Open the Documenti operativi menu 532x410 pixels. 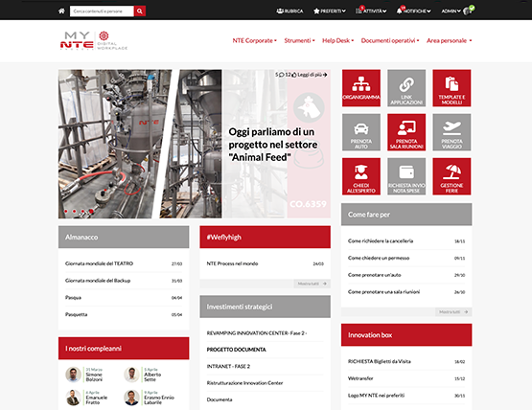(390, 40)
